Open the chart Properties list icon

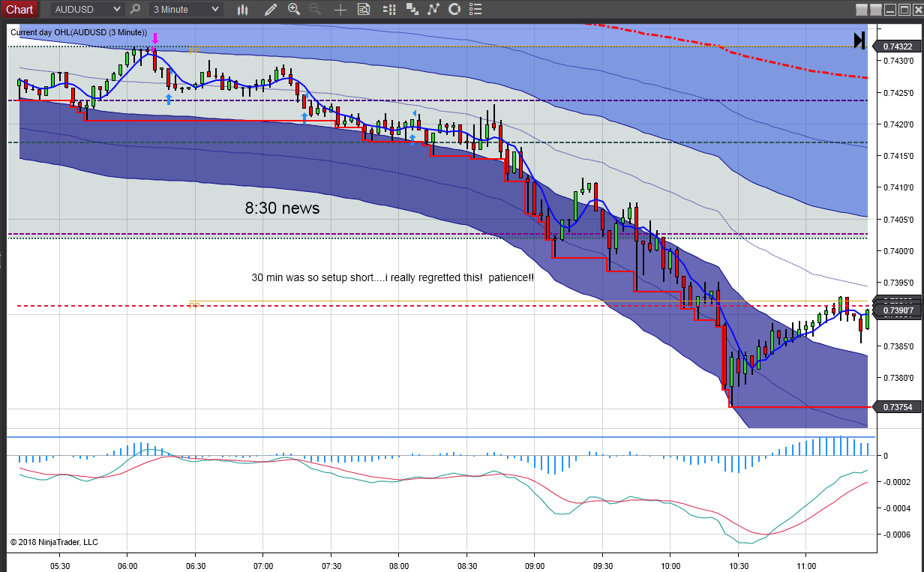475,9
